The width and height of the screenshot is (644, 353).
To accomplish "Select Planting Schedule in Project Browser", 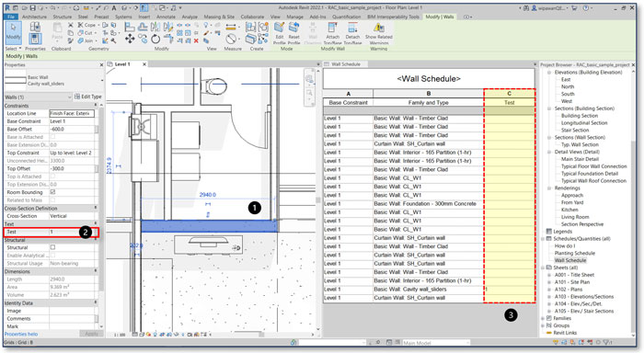I will (574, 253).
